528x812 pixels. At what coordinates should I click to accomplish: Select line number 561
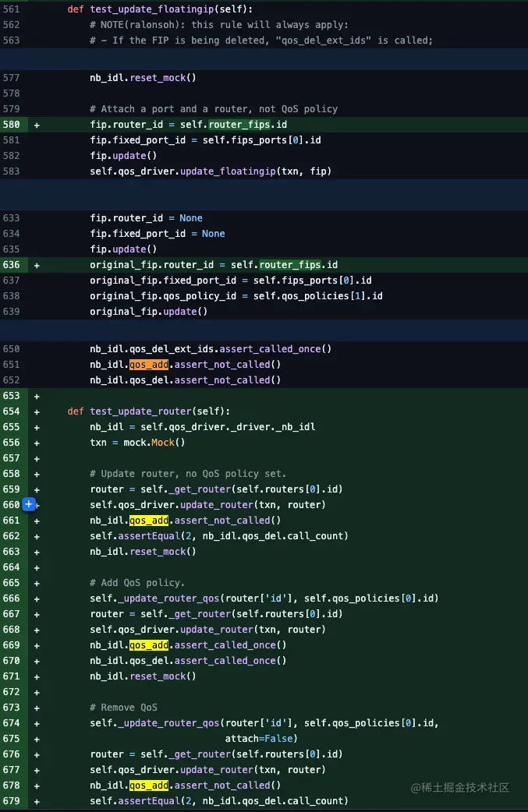point(11,9)
